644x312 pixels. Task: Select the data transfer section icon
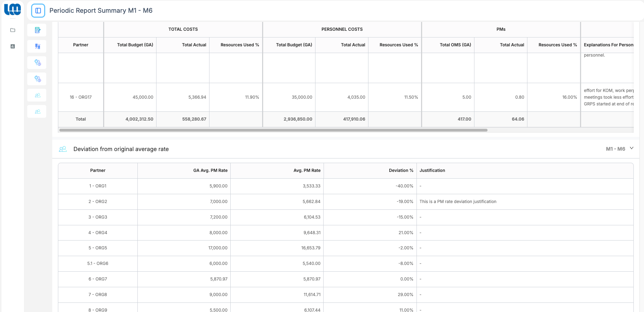click(37, 46)
